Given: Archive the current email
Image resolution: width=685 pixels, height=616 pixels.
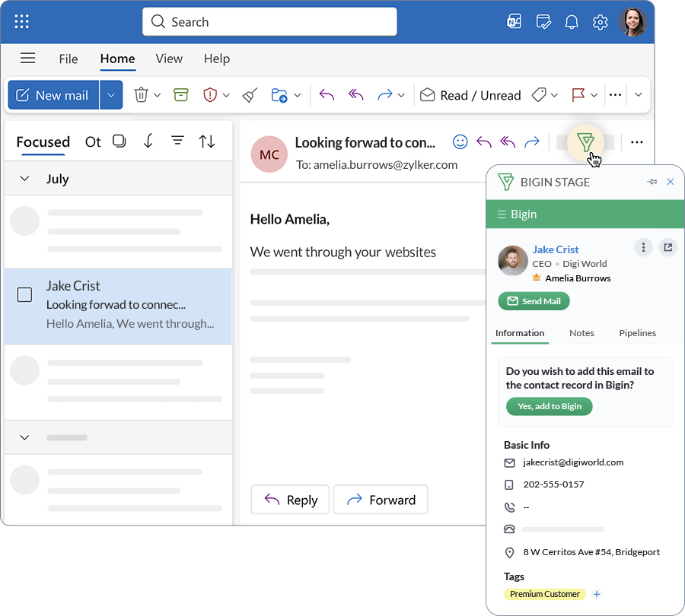Looking at the screenshot, I should pyautogui.click(x=180, y=94).
